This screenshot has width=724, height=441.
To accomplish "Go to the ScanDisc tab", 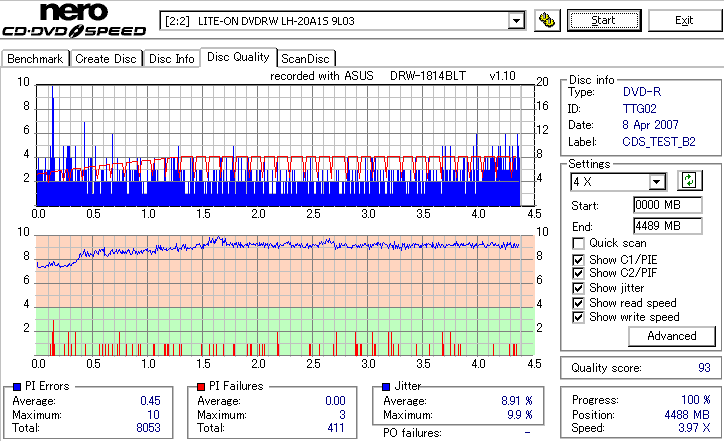I will tap(305, 59).
